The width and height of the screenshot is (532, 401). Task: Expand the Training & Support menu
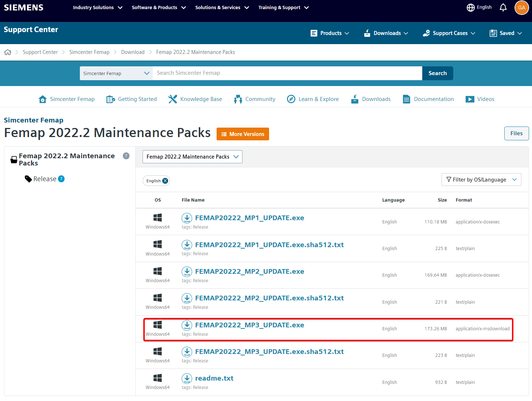284,8
